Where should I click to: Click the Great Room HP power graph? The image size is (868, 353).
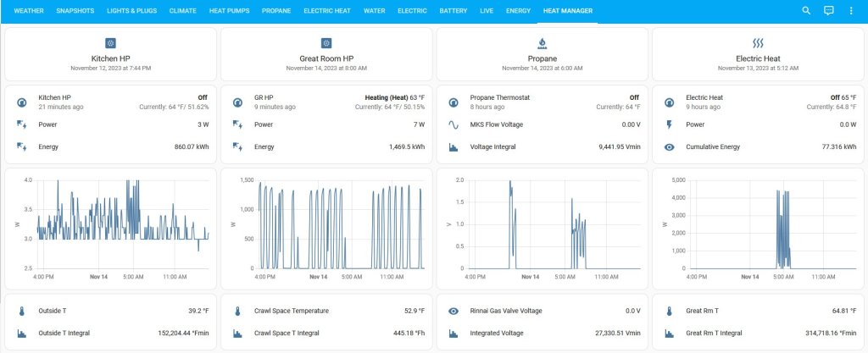pos(326,227)
